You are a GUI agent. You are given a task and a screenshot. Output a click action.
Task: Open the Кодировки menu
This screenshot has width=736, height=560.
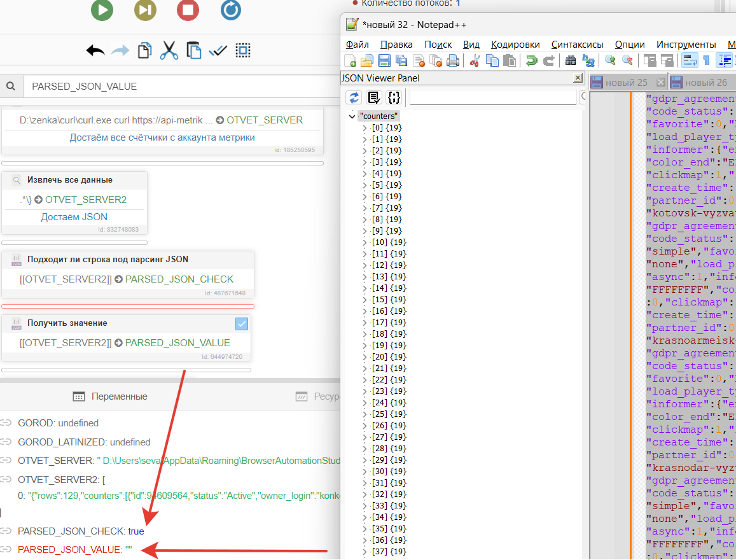click(515, 45)
